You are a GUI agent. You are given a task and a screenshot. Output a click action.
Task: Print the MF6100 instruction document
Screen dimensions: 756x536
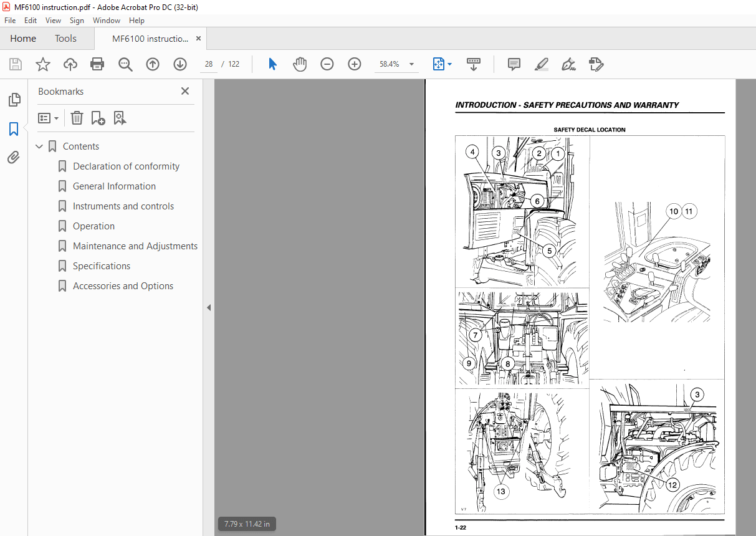(97, 64)
